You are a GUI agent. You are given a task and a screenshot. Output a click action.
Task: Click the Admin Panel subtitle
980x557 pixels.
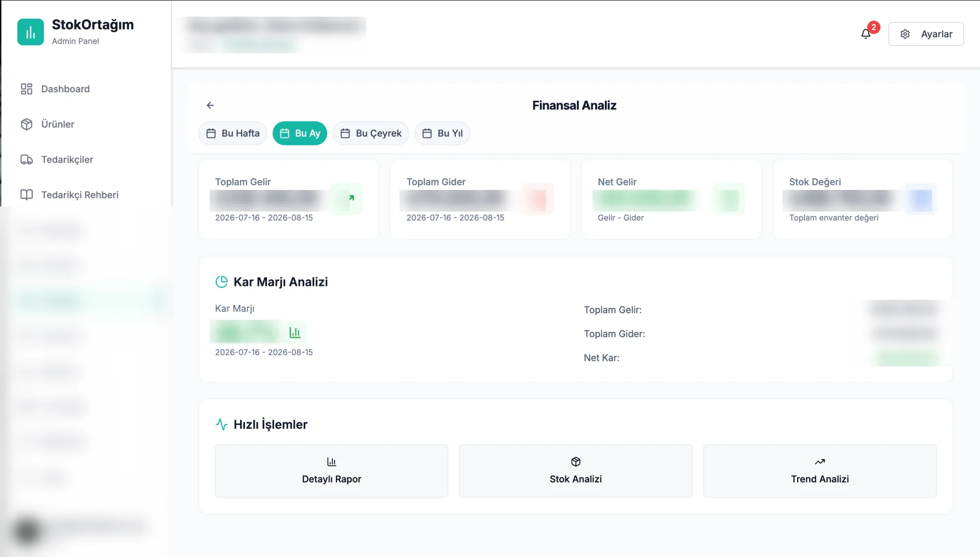click(76, 41)
